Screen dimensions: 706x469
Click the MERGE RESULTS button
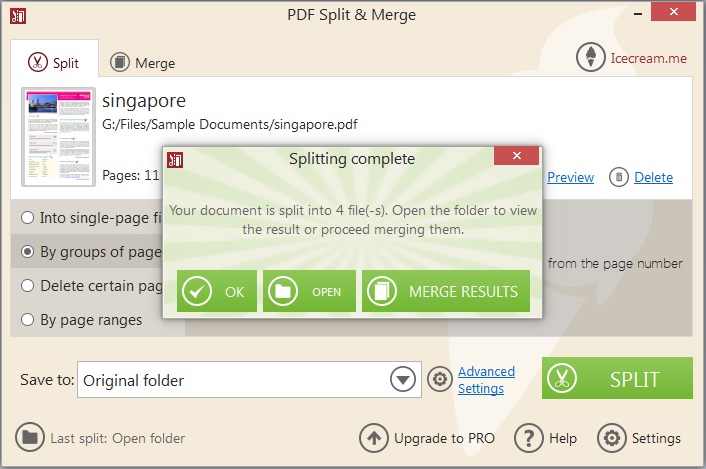point(446,291)
